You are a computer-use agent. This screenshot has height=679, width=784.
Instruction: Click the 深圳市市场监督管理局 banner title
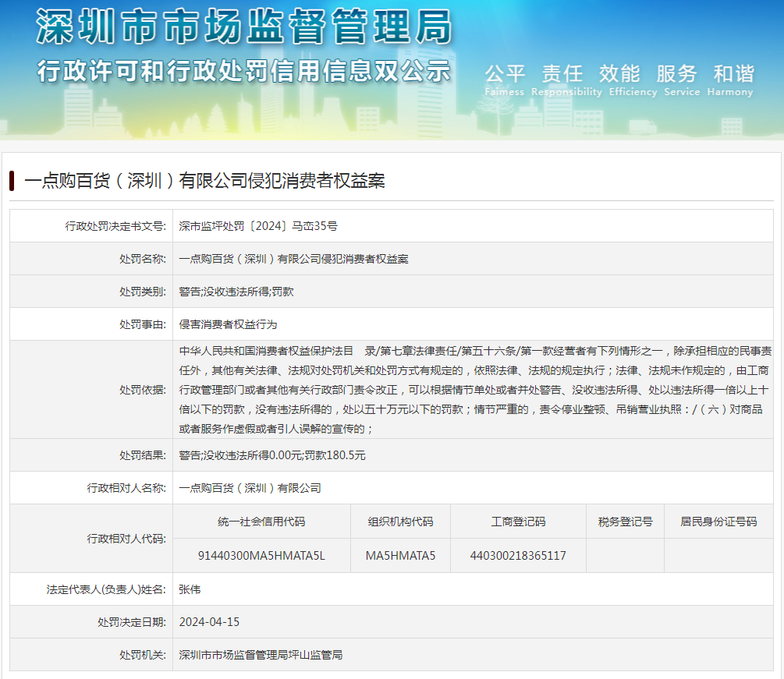pyautogui.click(x=244, y=27)
